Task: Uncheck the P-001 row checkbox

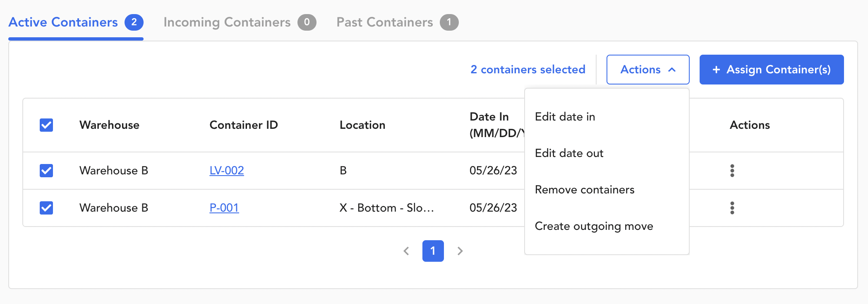Action: 46,208
